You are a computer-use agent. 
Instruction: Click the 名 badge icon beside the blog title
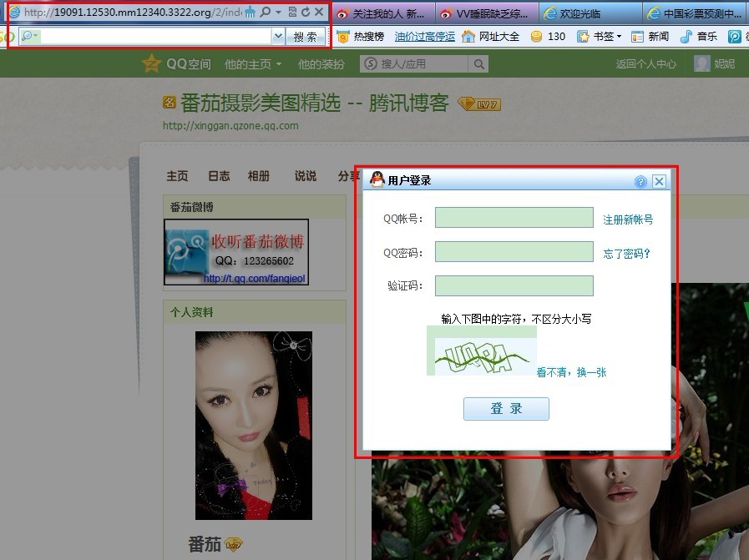[x=170, y=102]
